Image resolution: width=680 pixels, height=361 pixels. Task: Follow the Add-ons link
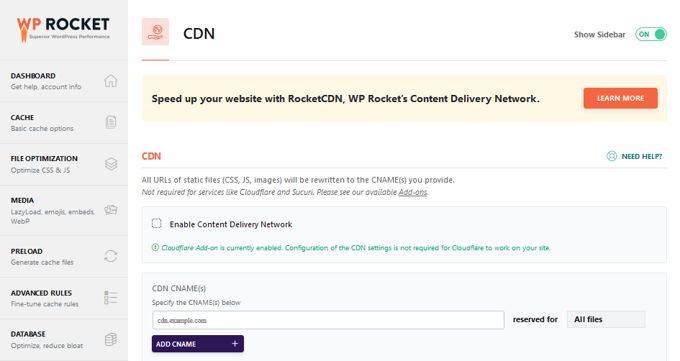tap(413, 192)
